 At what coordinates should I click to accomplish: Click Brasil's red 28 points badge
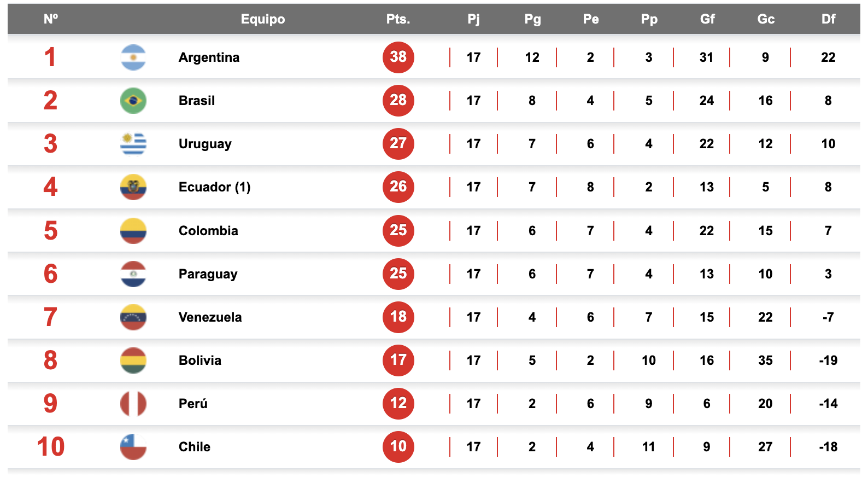pyautogui.click(x=398, y=100)
